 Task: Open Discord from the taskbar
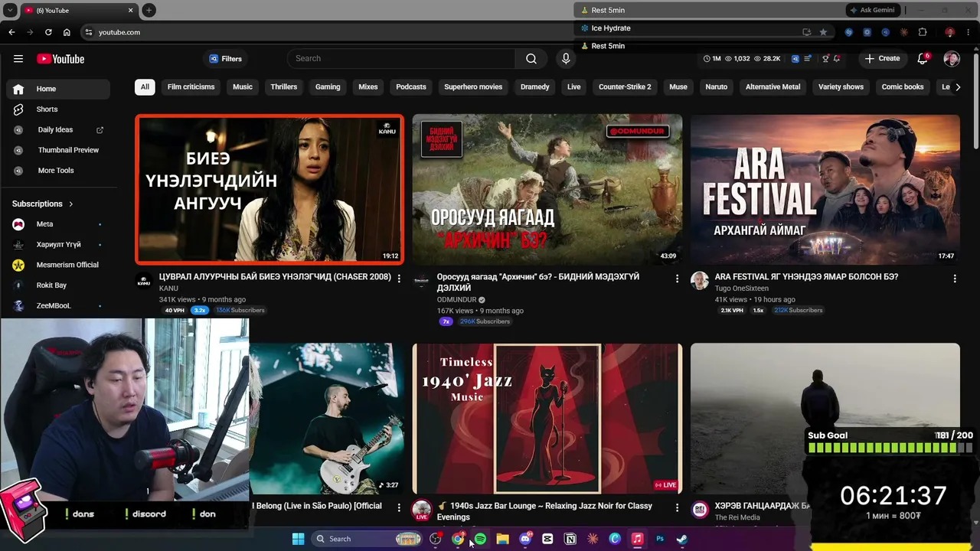pos(525,539)
